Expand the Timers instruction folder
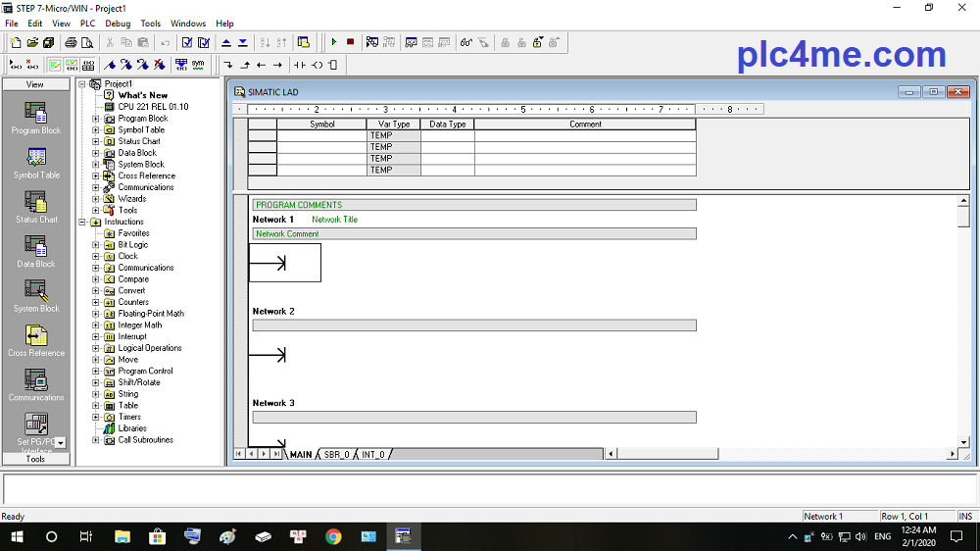This screenshot has height=551, width=980. coord(96,417)
